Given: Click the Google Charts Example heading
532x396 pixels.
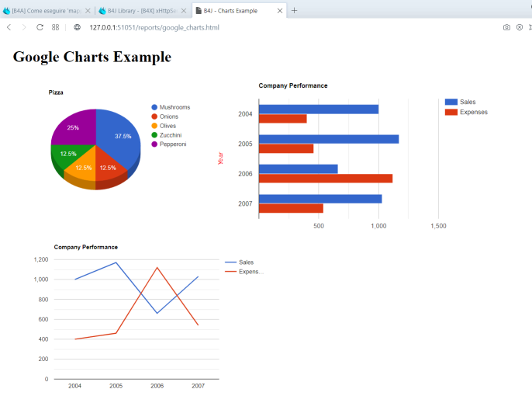Looking at the screenshot, I should tap(92, 57).
